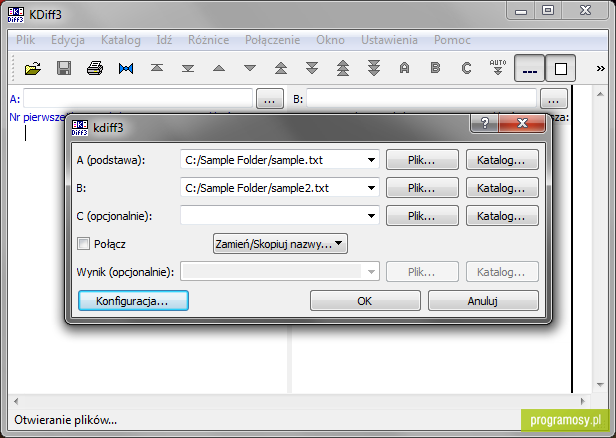This screenshot has height=438, width=616.
Task: Open the Pomoc menu
Action: pyautogui.click(x=452, y=40)
